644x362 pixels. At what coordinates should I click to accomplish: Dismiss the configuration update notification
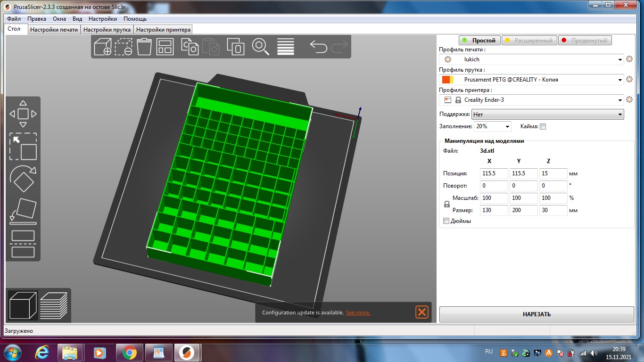(422, 312)
